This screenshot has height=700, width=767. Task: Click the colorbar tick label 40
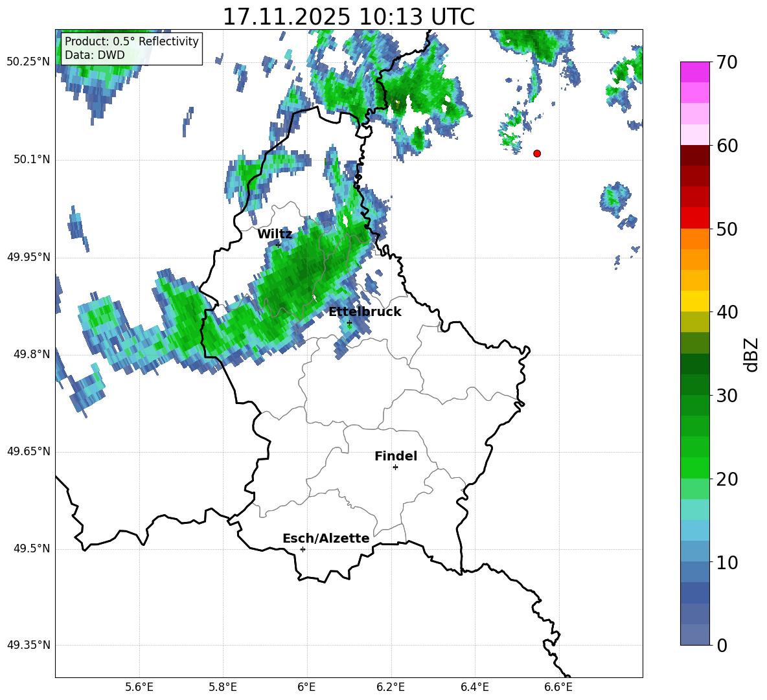coord(727,312)
